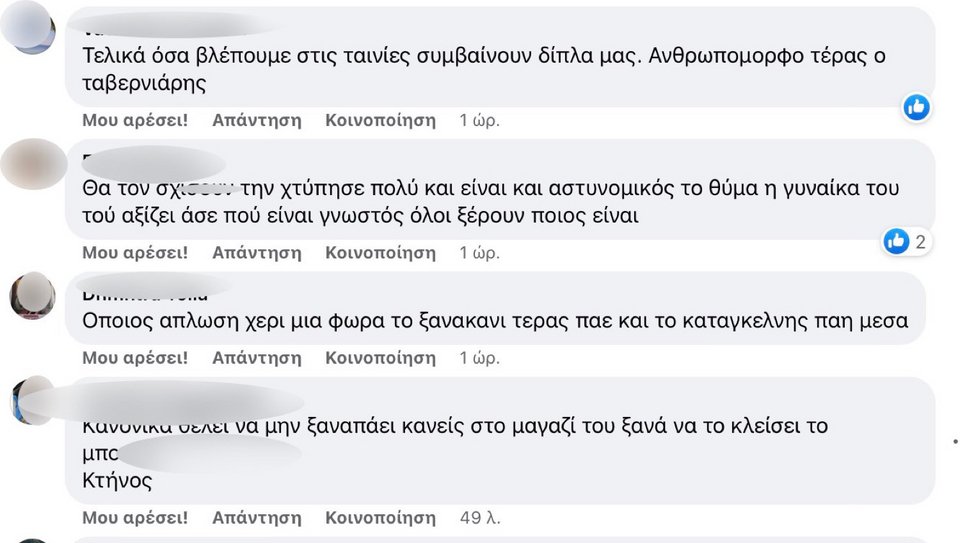Reply to the comment about the αστυνομικός
Screen dimensions: 960x543
257,253
